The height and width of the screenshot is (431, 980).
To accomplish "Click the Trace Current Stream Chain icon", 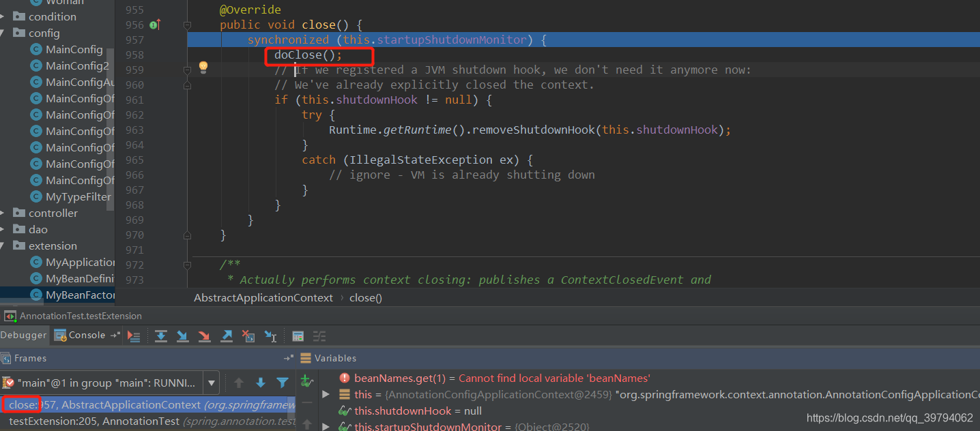I will pyautogui.click(x=319, y=336).
